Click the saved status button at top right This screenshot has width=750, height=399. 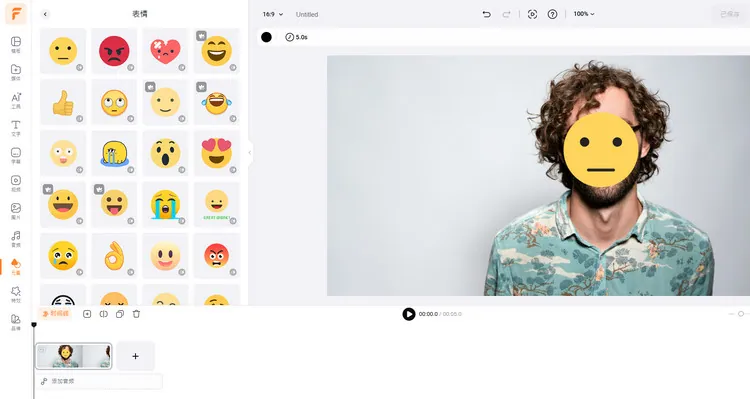[730, 14]
